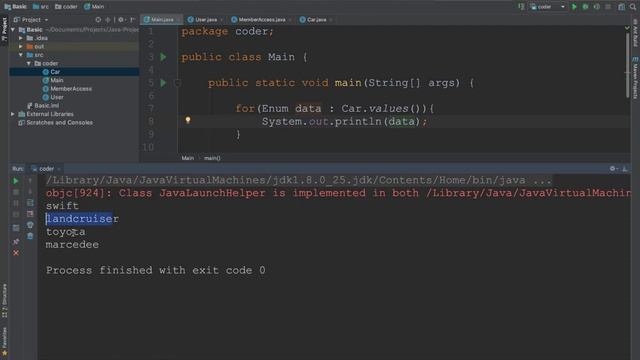Image resolution: width=640 pixels, height=360 pixels.
Task: Expand External Libraries node
Action: [13, 114]
